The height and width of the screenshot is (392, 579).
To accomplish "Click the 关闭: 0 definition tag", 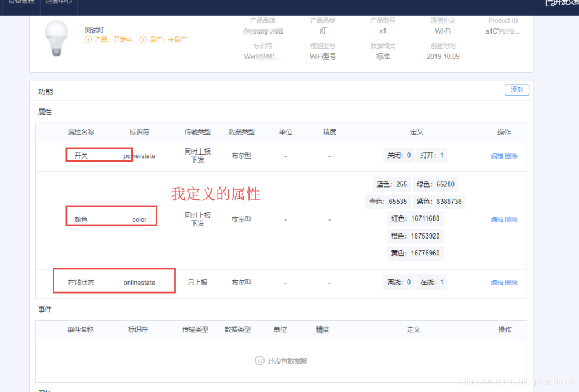I will click(398, 155).
